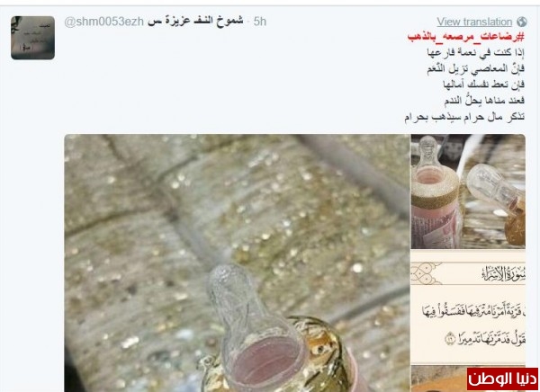
Task: Click the globe icon beside View translation
Action: coord(521,22)
